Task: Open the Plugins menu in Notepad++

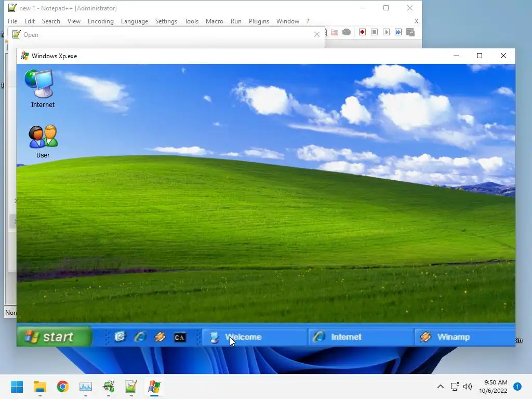Action: [x=259, y=21]
